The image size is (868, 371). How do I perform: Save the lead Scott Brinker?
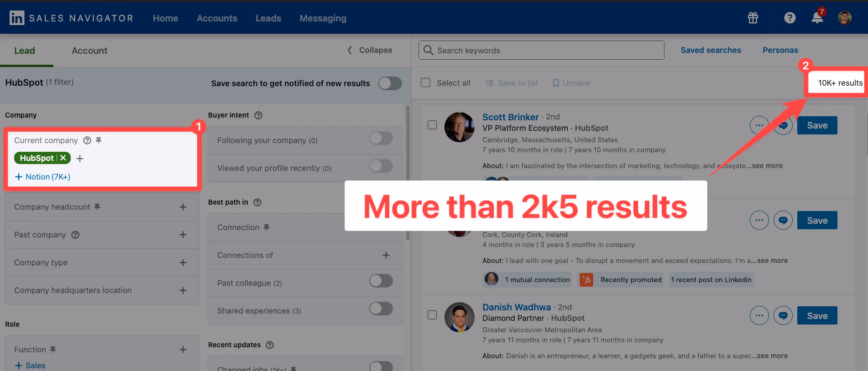point(817,125)
